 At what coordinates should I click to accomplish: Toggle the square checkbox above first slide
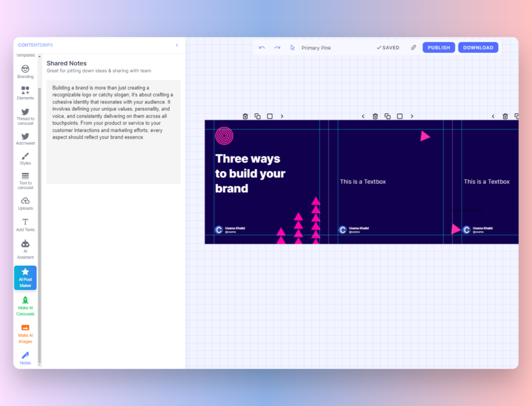pos(270,116)
